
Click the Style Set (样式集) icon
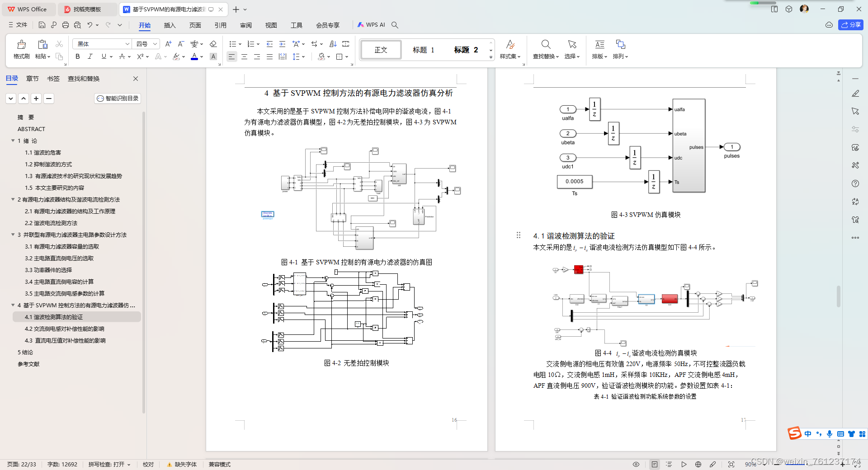(510, 44)
